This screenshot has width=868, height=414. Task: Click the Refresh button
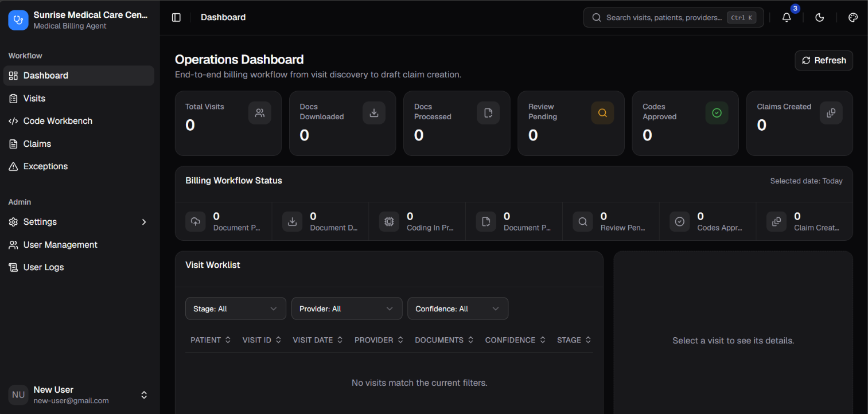(x=824, y=60)
